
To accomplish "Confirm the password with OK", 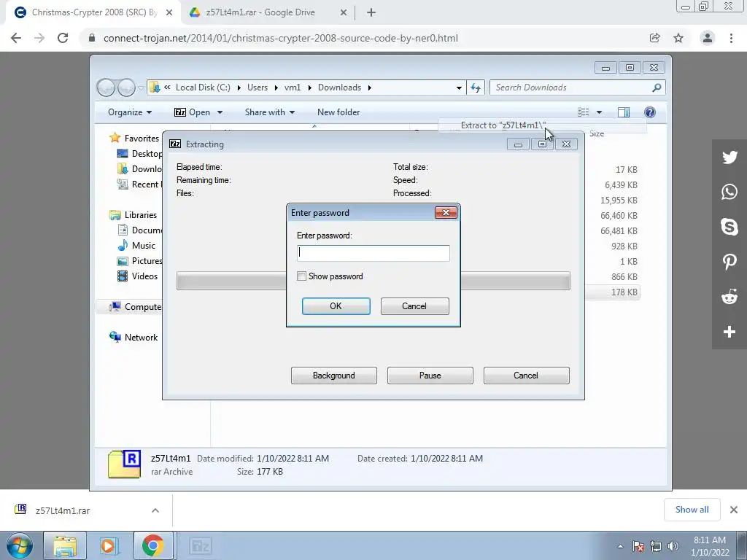I will point(336,306).
